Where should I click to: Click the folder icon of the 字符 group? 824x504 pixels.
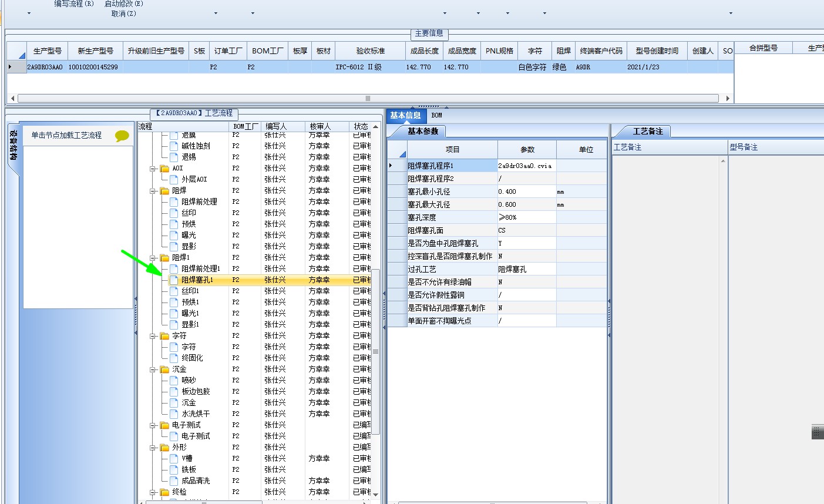click(164, 336)
